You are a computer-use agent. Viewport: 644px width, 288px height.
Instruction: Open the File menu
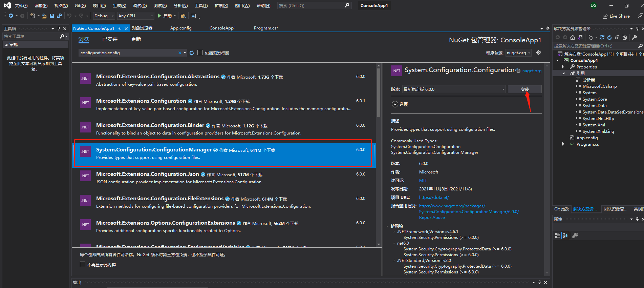[21, 6]
